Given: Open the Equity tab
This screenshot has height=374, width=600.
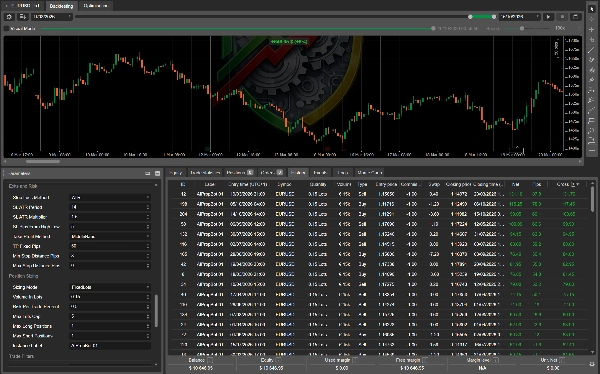Looking at the screenshot, I should (176, 173).
